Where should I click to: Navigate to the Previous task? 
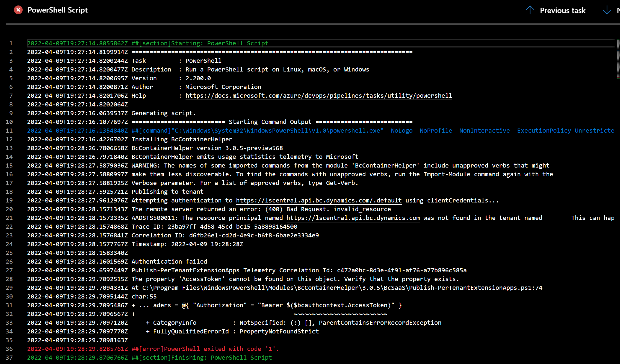click(x=562, y=10)
